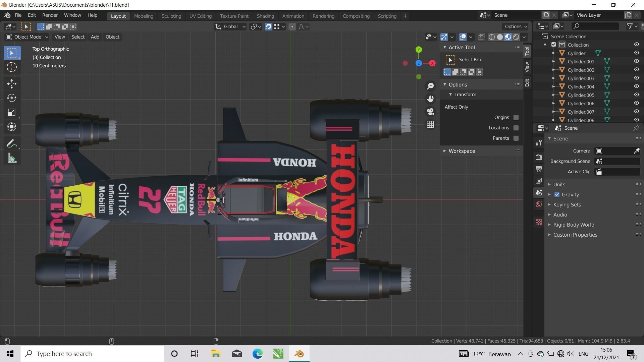Open the Active Tool and Workspace properties tab
The width and height of the screenshot is (644, 362).
coord(539,143)
